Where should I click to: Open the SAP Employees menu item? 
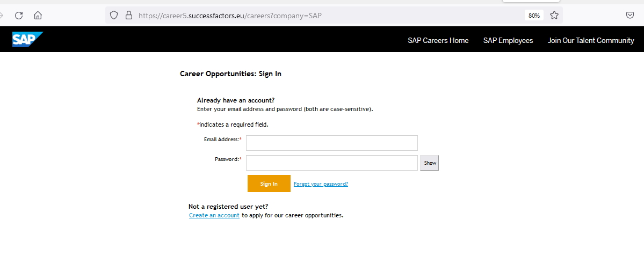508,40
